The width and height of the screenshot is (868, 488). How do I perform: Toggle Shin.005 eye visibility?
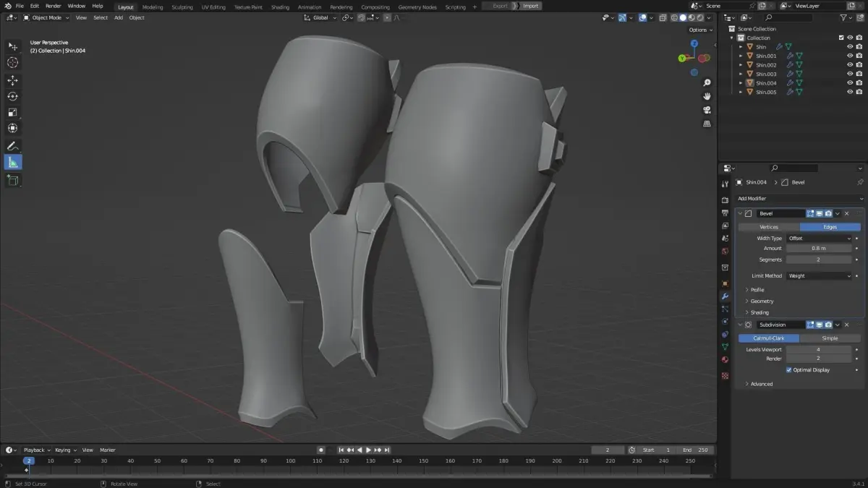(x=850, y=92)
